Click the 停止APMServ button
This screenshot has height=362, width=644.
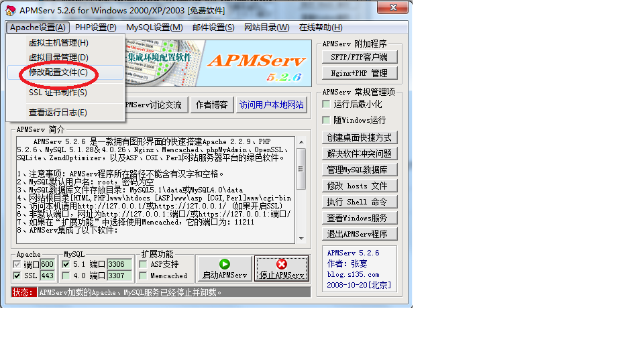click(x=282, y=269)
